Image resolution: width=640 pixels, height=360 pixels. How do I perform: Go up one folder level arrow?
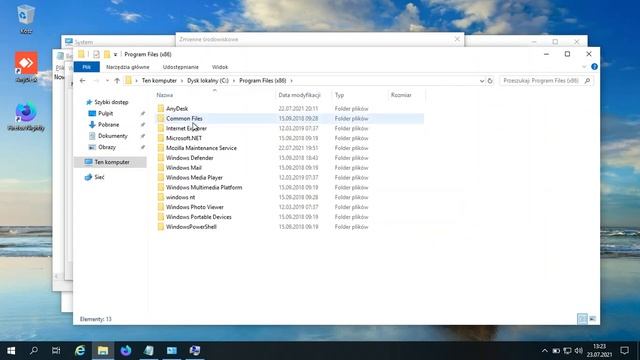pyautogui.click(x=117, y=81)
